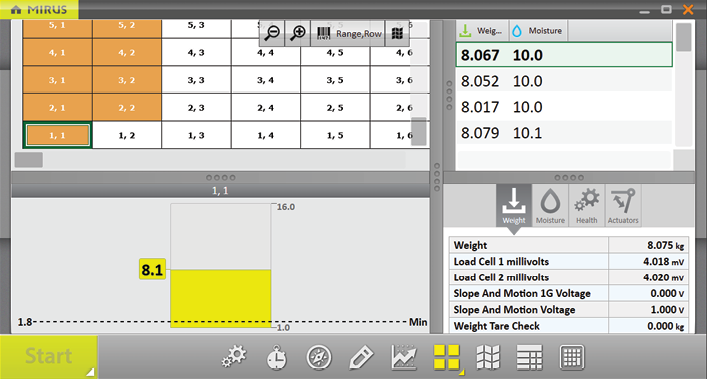Switch to the Health diagnostics tab
Image resolution: width=707 pixels, height=379 pixels.
click(587, 205)
